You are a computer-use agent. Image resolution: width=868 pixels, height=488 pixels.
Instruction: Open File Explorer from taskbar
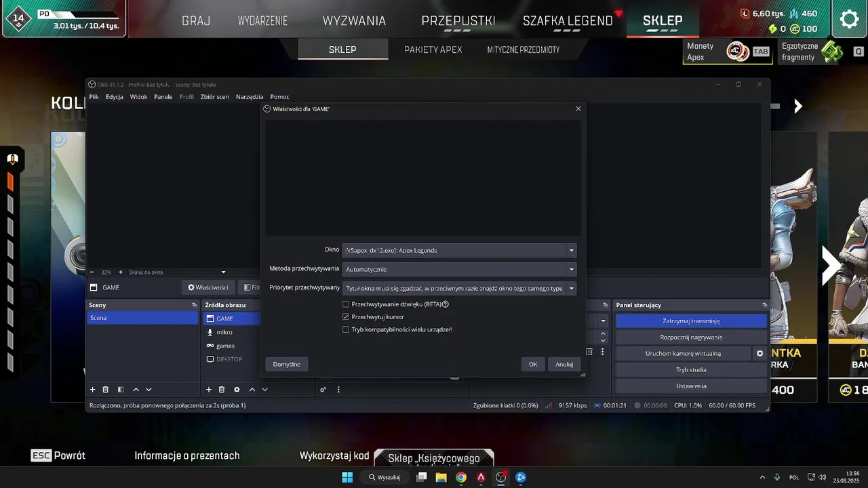click(441, 477)
